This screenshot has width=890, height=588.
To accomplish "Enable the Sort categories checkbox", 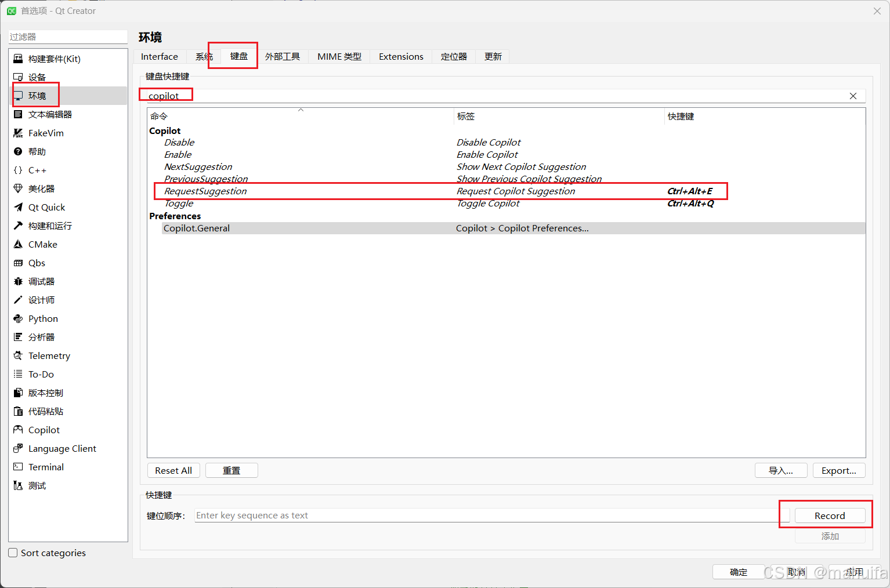I will pos(13,553).
